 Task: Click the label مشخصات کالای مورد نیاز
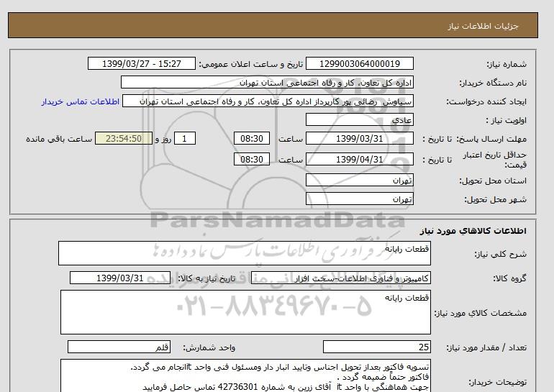pos(481,313)
